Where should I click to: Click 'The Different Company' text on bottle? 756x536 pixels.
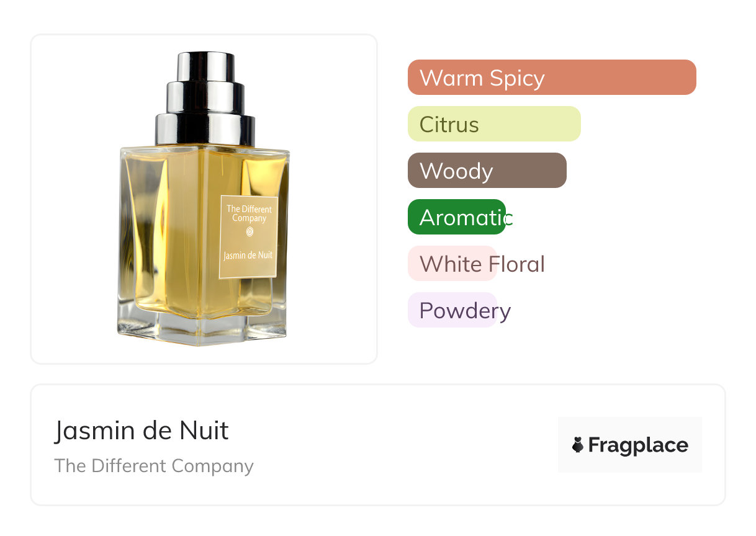[249, 213]
